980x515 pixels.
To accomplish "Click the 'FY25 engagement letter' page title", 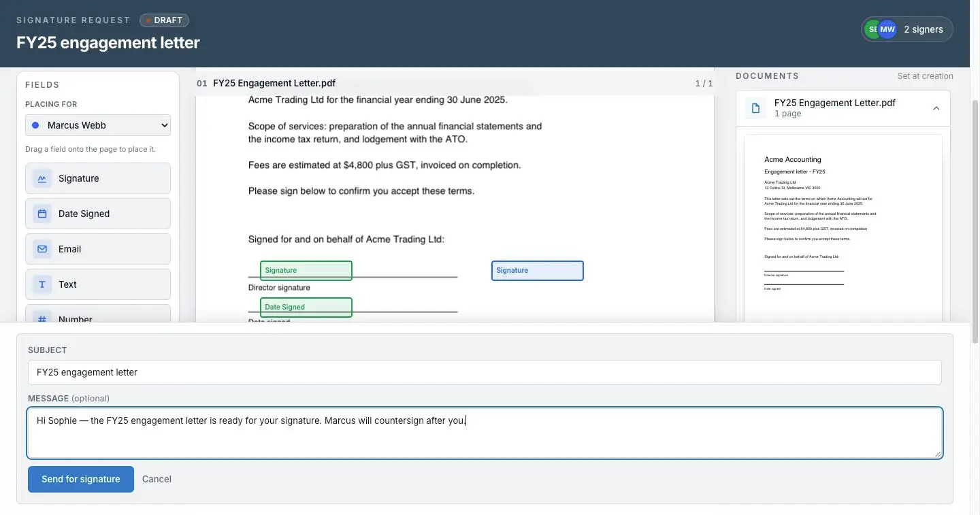I will (x=108, y=43).
